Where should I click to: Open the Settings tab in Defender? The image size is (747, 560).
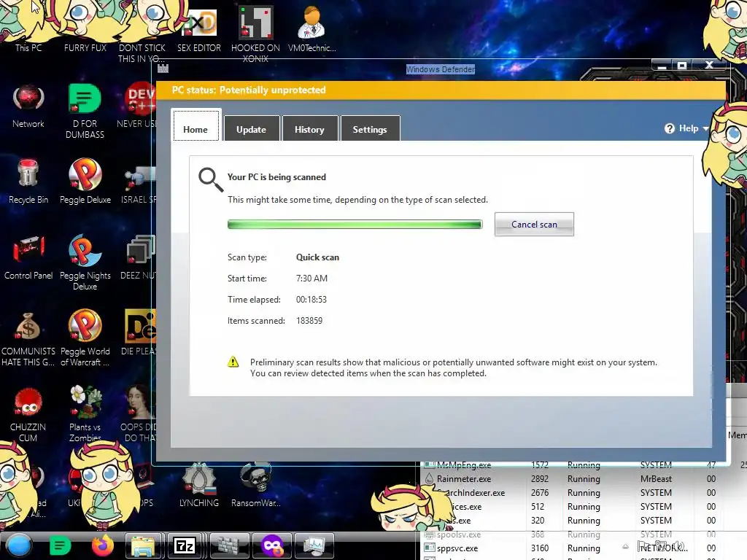pyautogui.click(x=370, y=128)
